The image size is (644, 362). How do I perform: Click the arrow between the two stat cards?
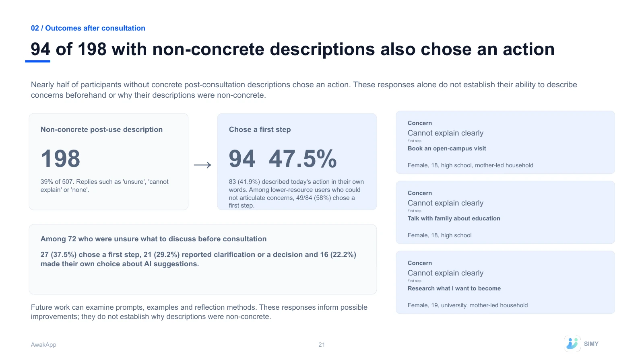[202, 165]
